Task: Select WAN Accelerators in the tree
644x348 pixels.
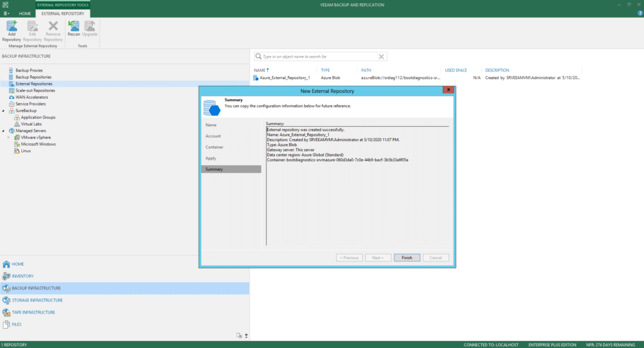Action: [31, 97]
